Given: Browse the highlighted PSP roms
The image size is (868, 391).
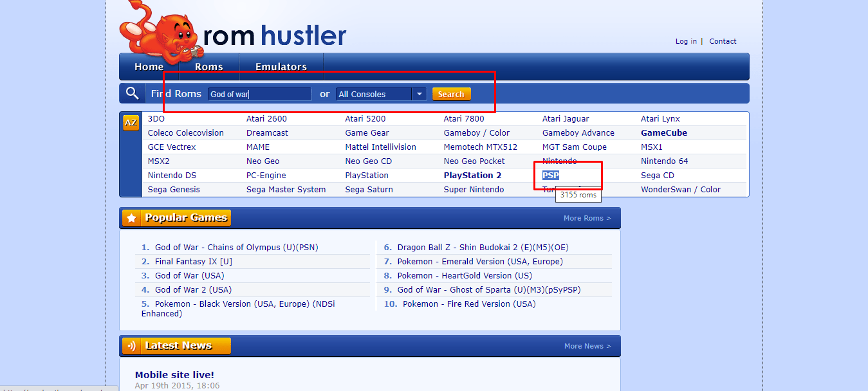Looking at the screenshot, I should (551, 176).
